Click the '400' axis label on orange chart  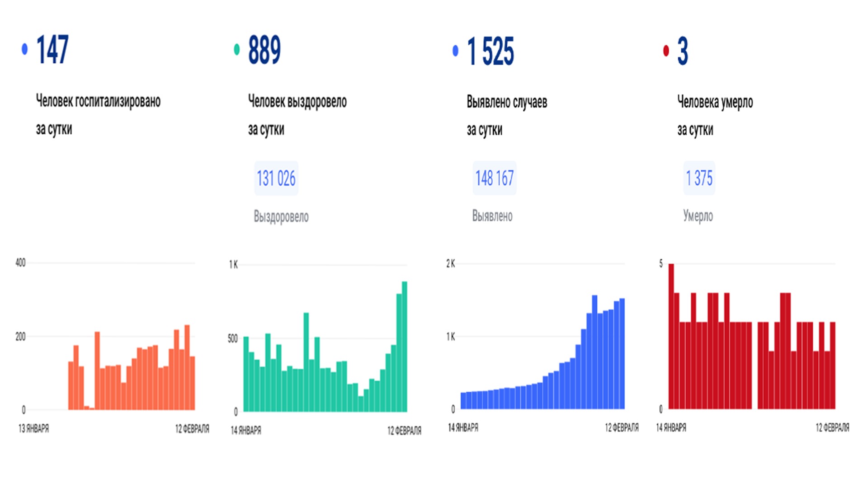pyautogui.click(x=20, y=263)
